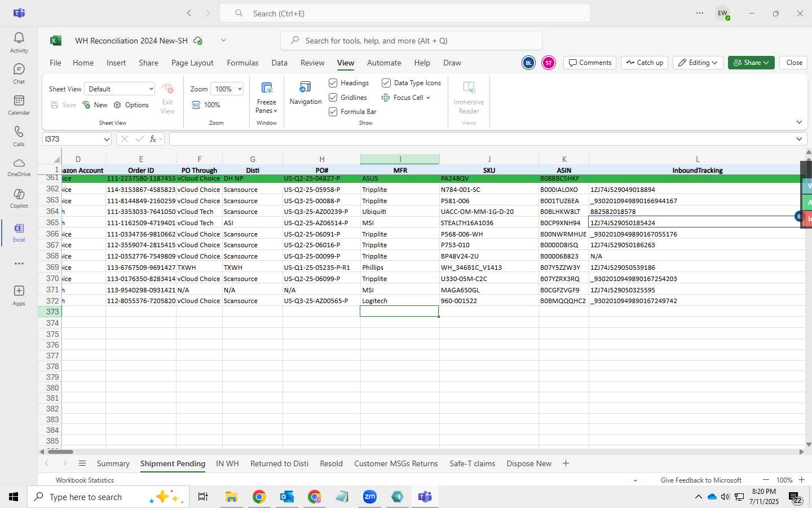
Task: Open Workbook Statistics
Action: tap(85, 480)
